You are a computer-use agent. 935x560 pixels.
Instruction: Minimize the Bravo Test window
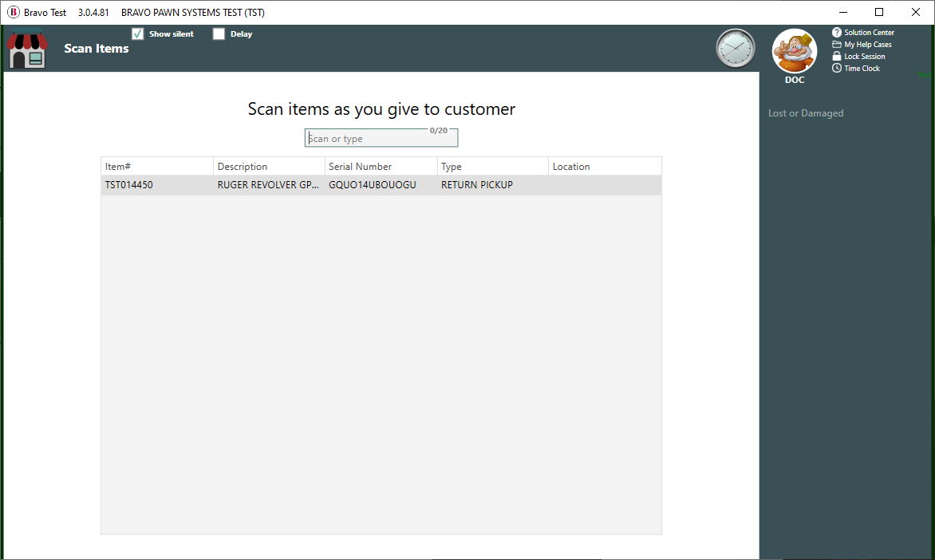842,12
